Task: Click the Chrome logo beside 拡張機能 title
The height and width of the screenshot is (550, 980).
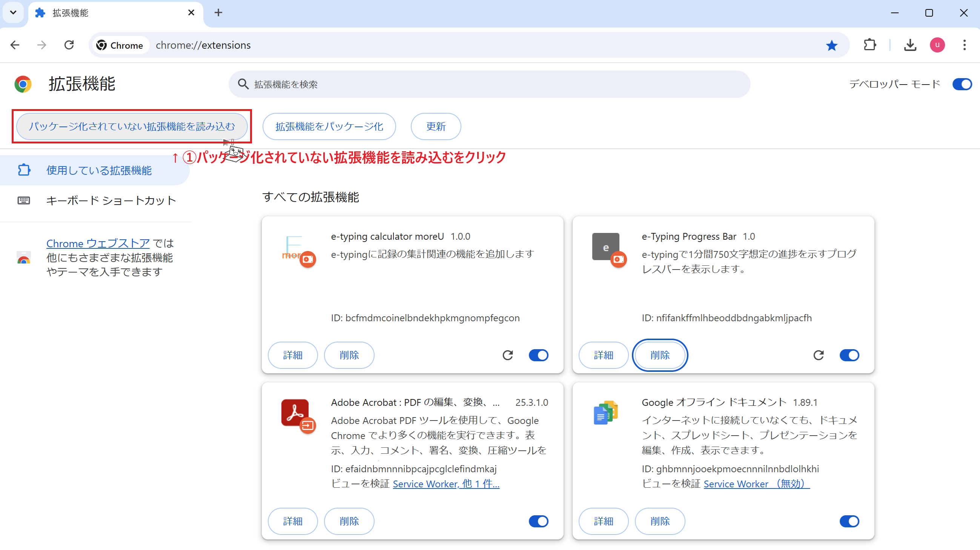Action: point(23,84)
